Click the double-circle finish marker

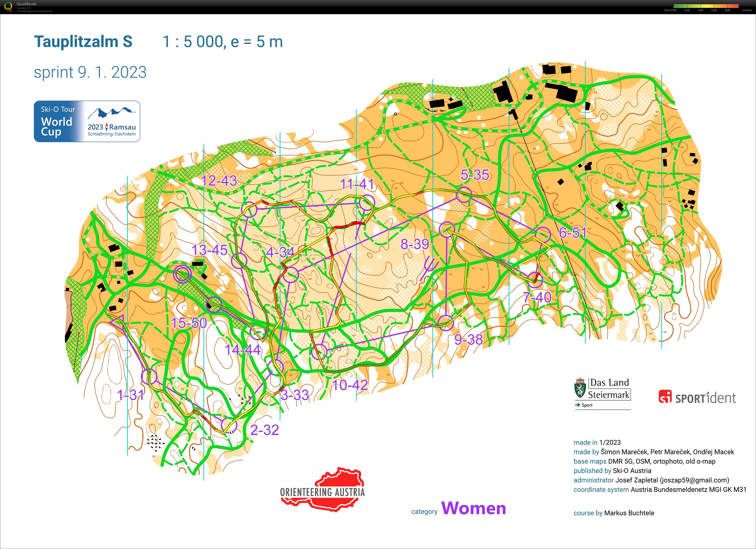[182, 274]
